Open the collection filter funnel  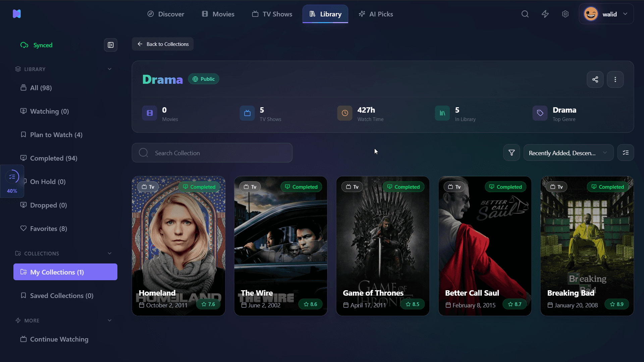[x=512, y=153]
